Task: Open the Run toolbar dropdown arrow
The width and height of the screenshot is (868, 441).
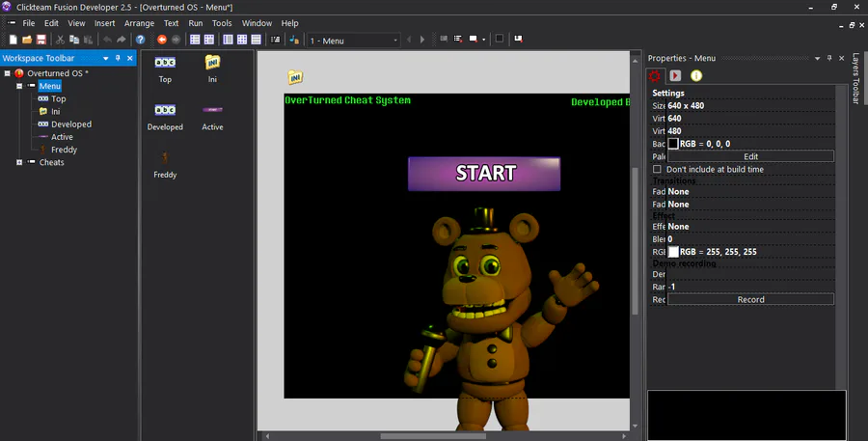Action: click(483, 40)
